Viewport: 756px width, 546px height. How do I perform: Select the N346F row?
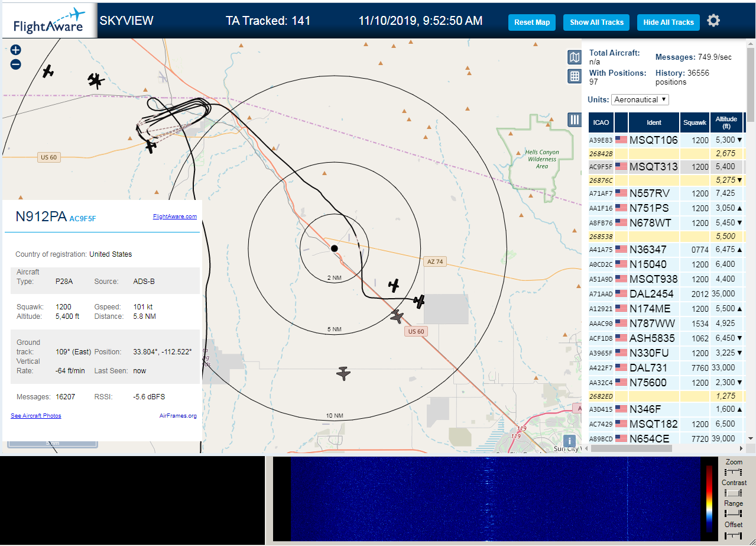[666, 409]
